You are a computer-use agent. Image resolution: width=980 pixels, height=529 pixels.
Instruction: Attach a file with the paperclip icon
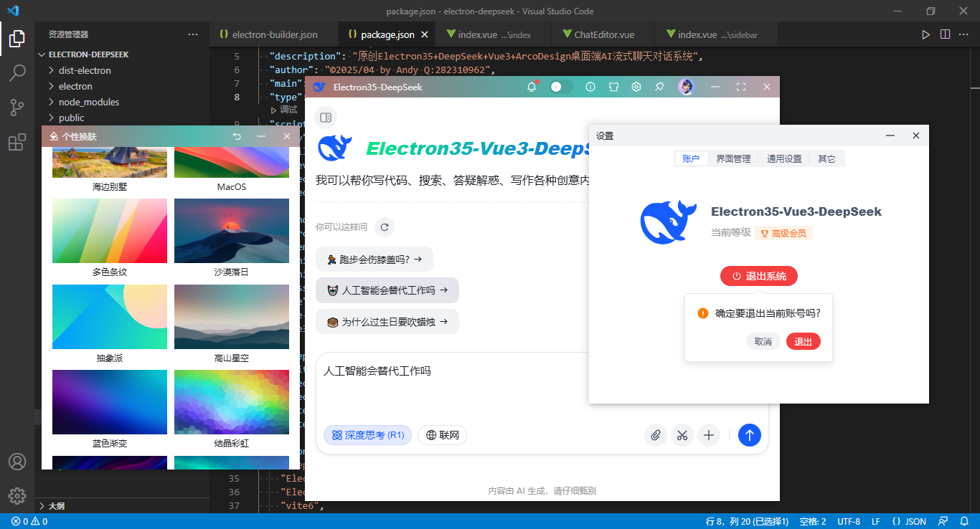pyautogui.click(x=655, y=435)
